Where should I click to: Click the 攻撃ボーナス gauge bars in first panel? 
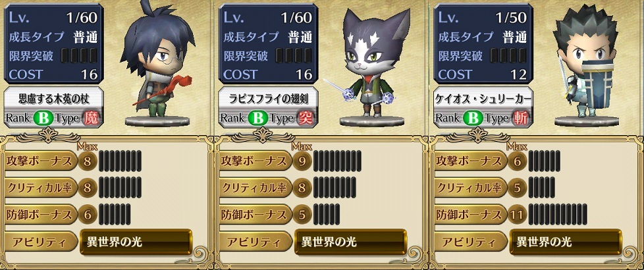tap(120, 161)
